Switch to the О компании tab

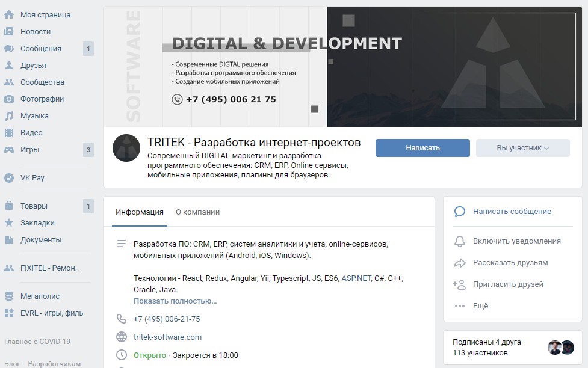coord(197,212)
